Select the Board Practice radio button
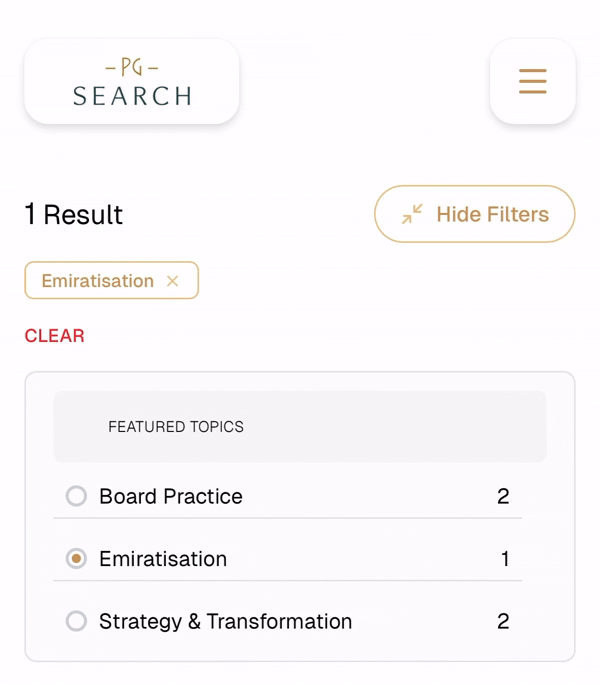Viewport: 600px width, 685px height. coord(76,496)
